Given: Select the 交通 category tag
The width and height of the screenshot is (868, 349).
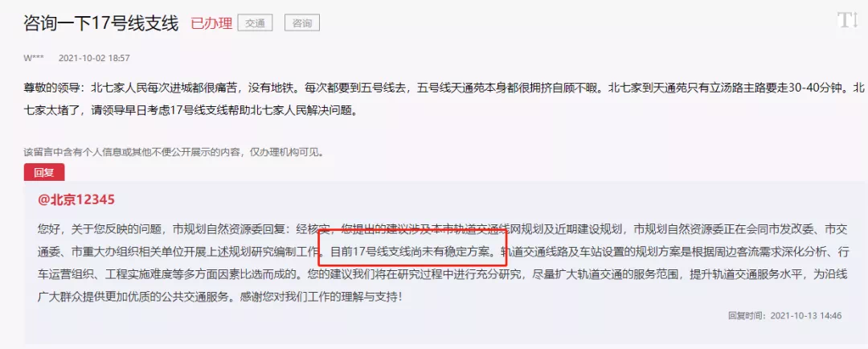Looking at the screenshot, I should pyautogui.click(x=256, y=23).
